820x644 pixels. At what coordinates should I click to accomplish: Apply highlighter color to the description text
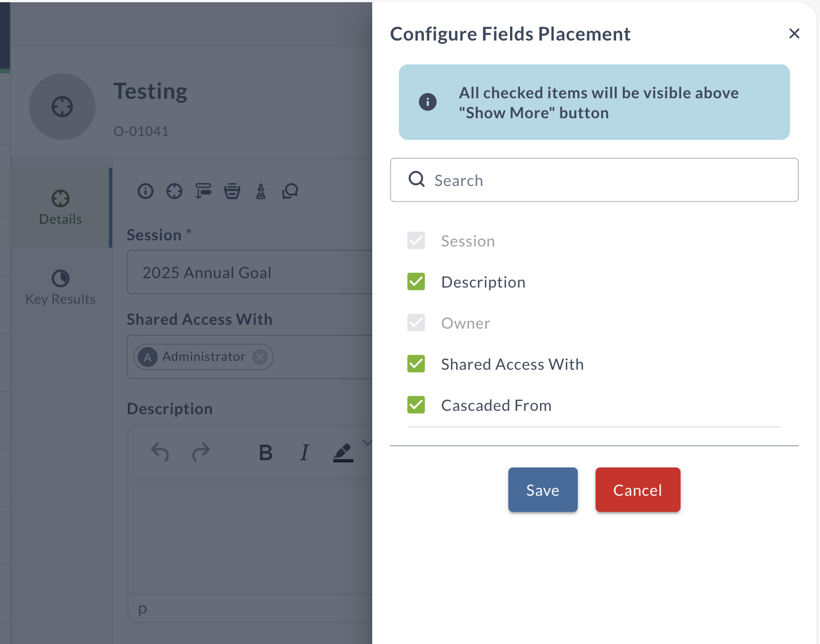(x=343, y=452)
